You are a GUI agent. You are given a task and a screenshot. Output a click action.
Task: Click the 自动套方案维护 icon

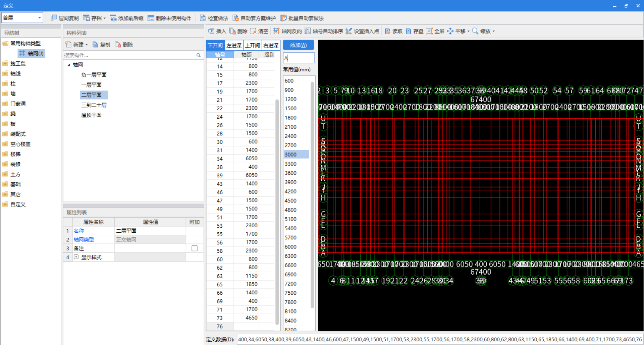pyautogui.click(x=236, y=18)
